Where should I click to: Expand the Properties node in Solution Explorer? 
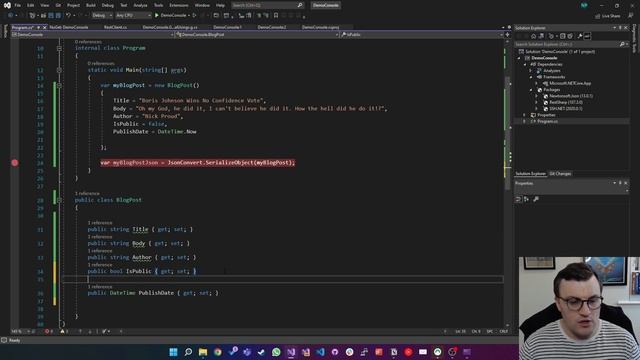pos(525,115)
